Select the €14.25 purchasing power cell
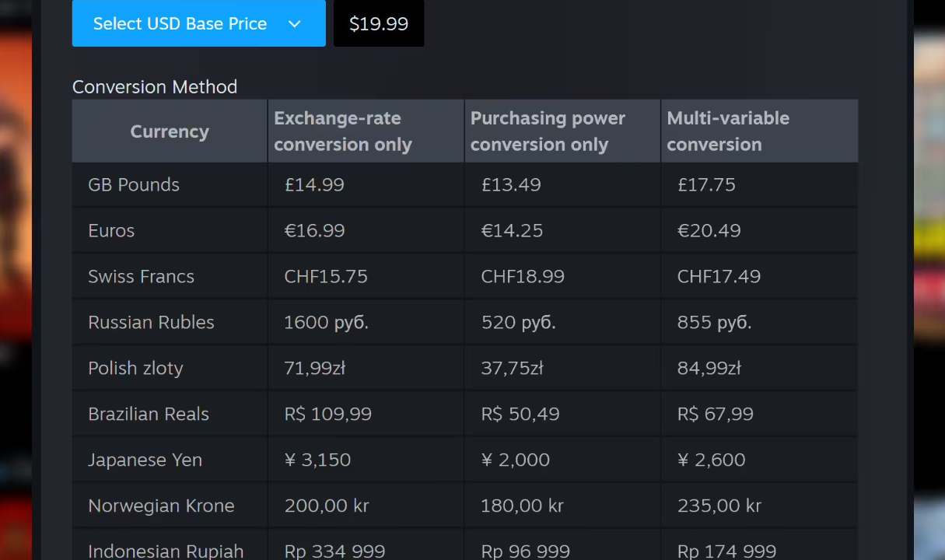The image size is (945, 560). pyautogui.click(x=512, y=231)
